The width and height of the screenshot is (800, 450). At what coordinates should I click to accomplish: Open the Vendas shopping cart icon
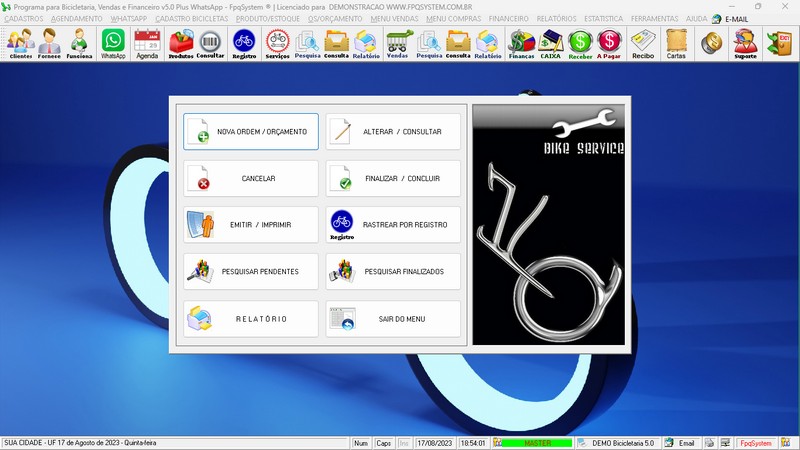tap(398, 43)
